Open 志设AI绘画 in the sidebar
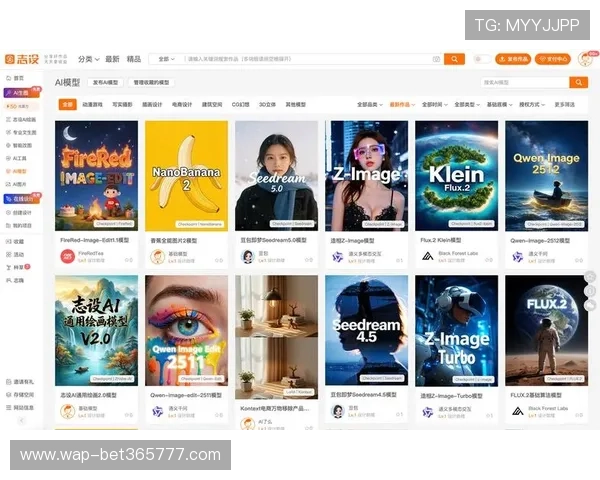This screenshot has width=600, height=480. pos(21,119)
